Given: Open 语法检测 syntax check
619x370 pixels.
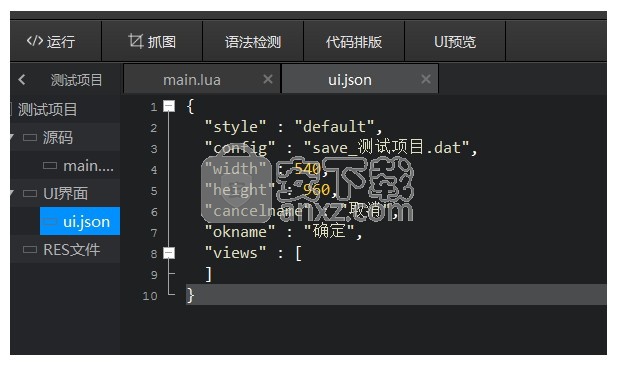Looking at the screenshot, I should (x=253, y=41).
